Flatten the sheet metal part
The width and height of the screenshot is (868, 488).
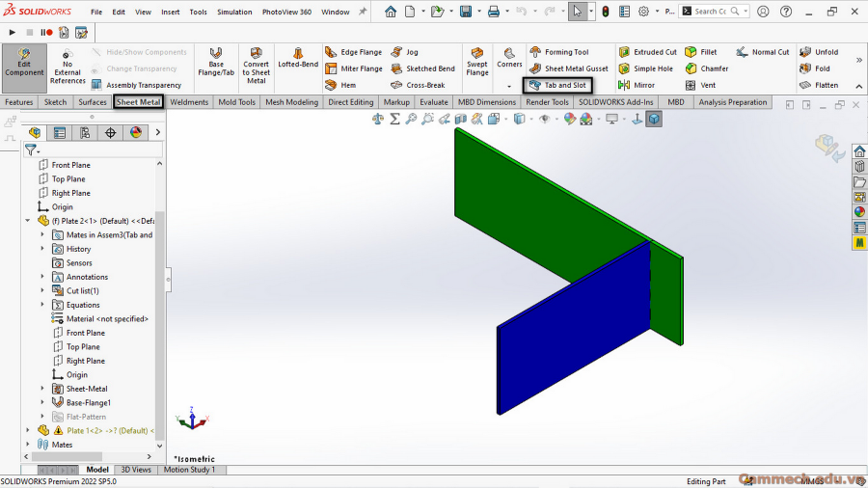click(819, 85)
